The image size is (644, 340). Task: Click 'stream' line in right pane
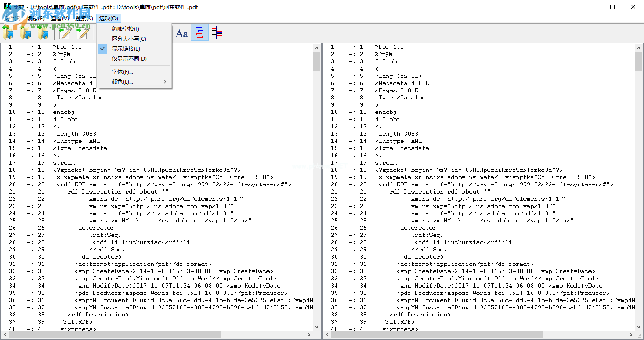click(x=386, y=163)
